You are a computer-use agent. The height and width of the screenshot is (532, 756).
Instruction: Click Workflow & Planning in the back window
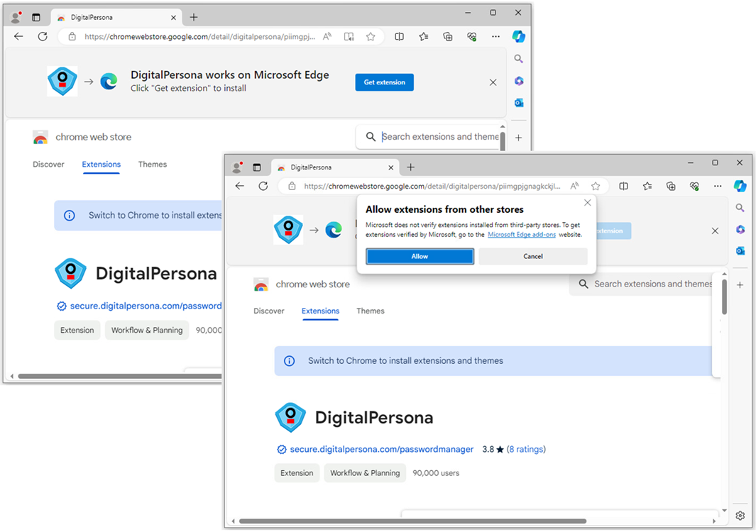click(x=147, y=330)
